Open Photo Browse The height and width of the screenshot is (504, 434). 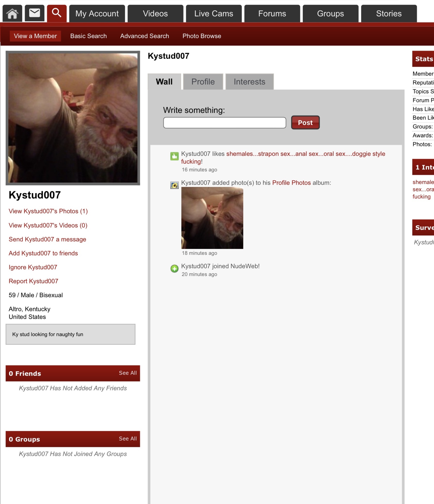tap(202, 36)
